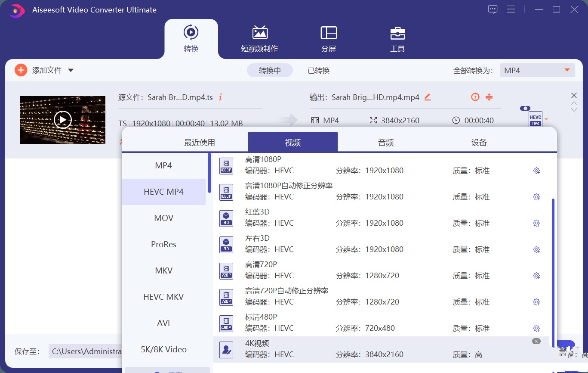
Task: Click the format category list scrollbar
Action: (209, 173)
